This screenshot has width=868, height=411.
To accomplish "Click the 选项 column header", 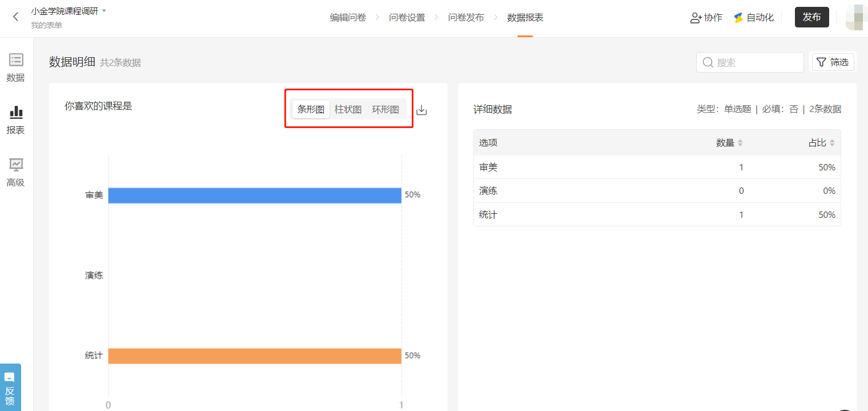I will tap(488, 143).
